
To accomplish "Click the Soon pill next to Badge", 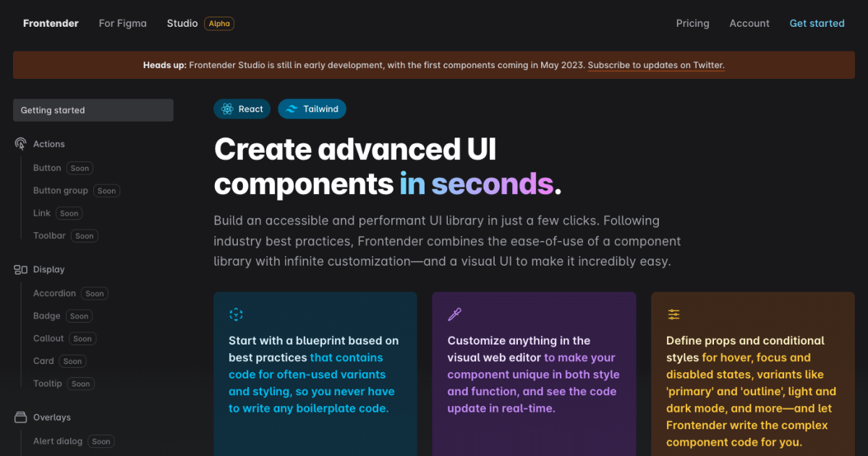I will 79,316.
